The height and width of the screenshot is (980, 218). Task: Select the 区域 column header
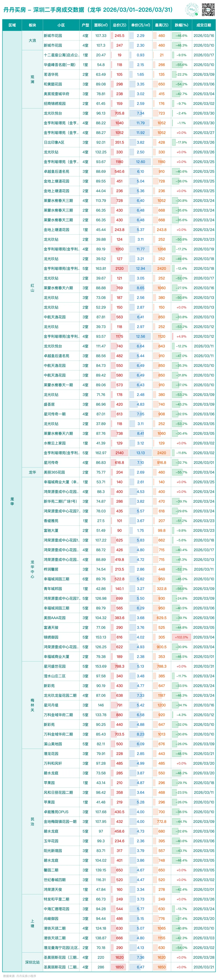click(x=12, y=25)
